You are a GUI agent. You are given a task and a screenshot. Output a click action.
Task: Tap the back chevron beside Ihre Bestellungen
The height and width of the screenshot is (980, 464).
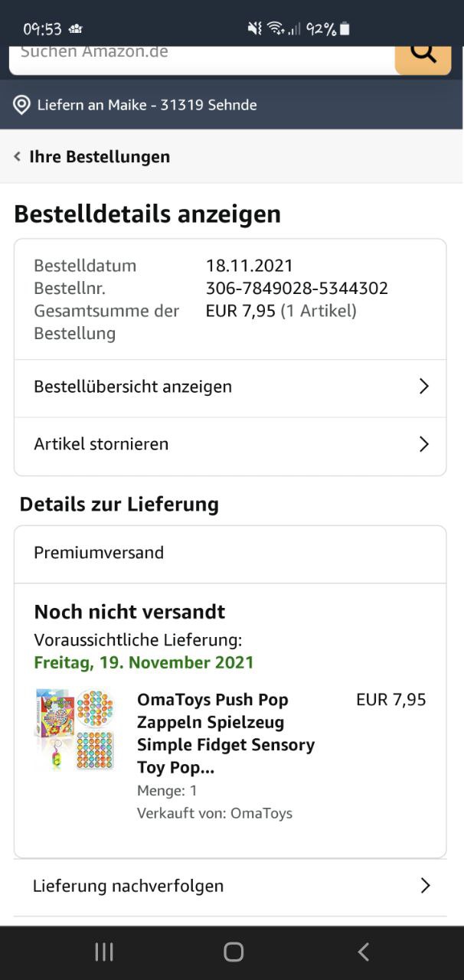tap(18, 157)
